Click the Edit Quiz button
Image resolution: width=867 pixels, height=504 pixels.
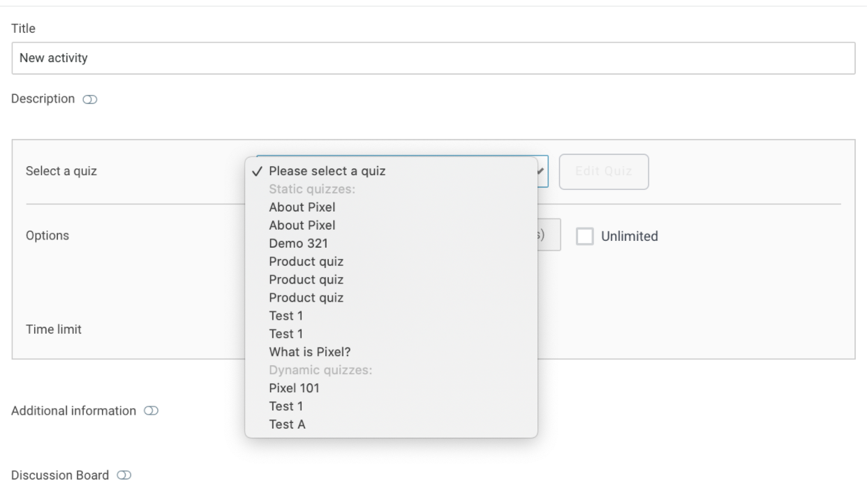pos(603,172)
